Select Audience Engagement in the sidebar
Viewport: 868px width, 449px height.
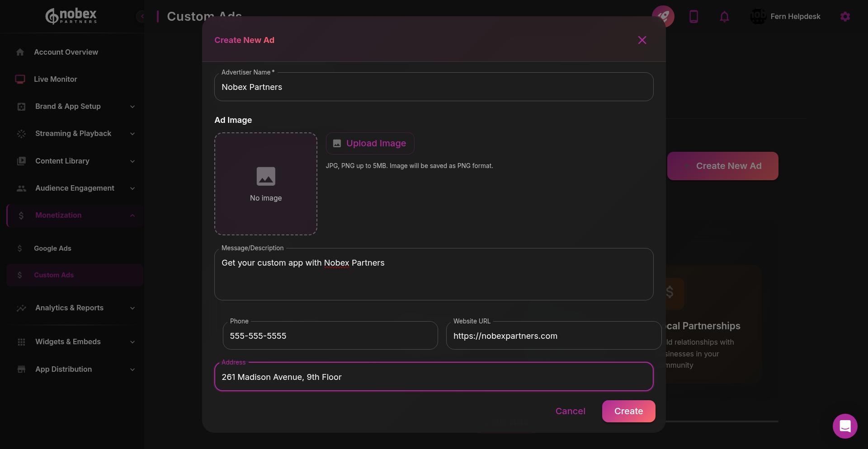pos(74,188)
